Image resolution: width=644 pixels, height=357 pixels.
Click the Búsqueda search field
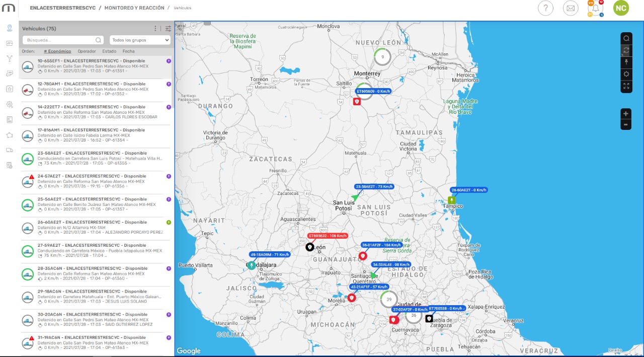point(60,40)
